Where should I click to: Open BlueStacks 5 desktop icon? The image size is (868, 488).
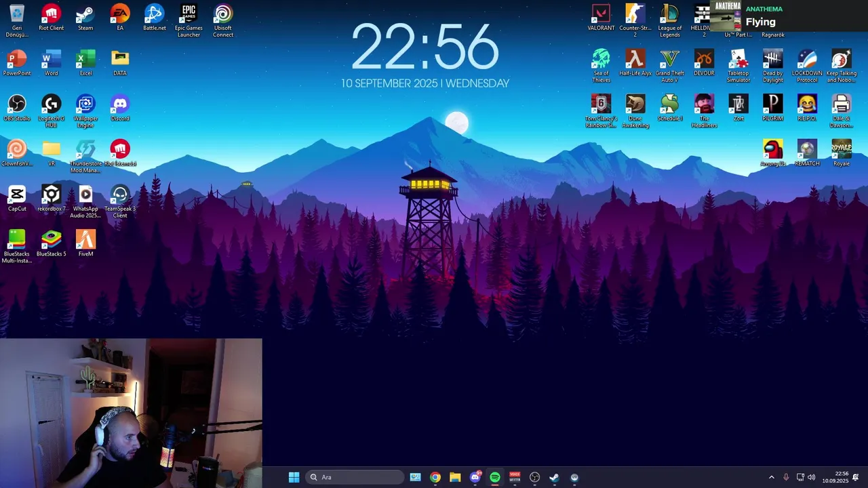[x=51, y=244]
